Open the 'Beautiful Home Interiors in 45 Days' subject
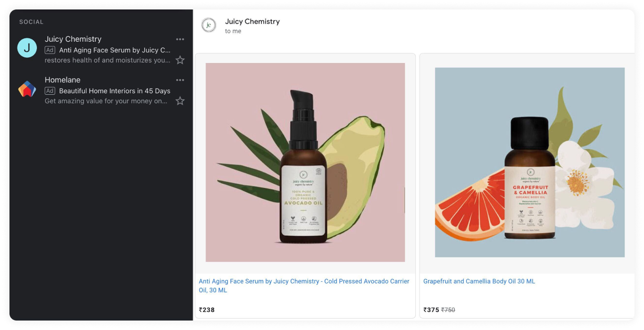644x330 pixels. coord(115,91)
